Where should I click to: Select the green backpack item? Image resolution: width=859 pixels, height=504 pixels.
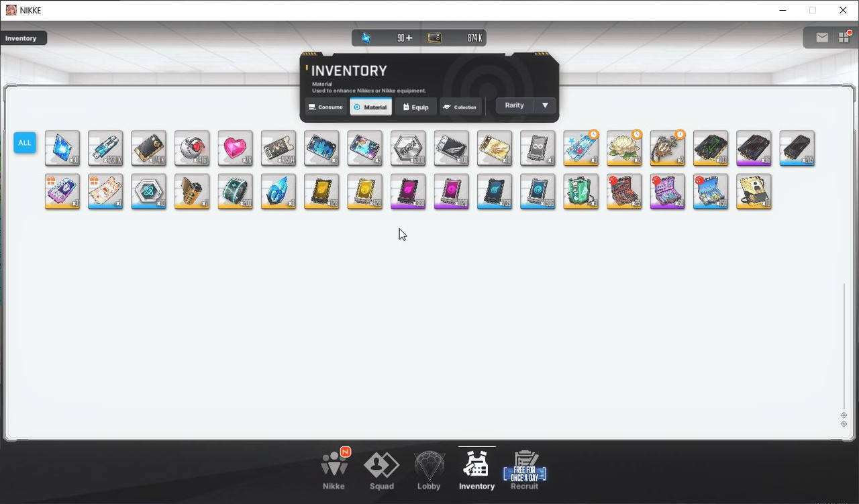580,191
